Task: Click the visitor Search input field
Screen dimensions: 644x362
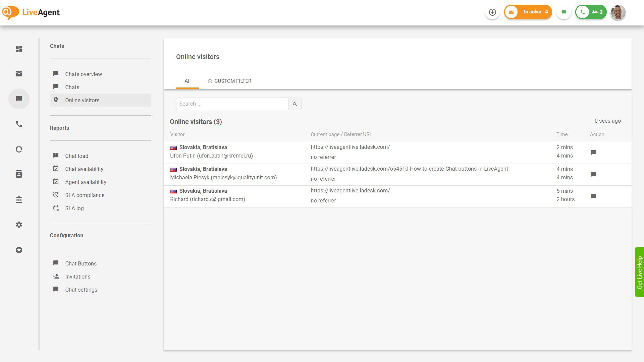Action: click(232, 104)
